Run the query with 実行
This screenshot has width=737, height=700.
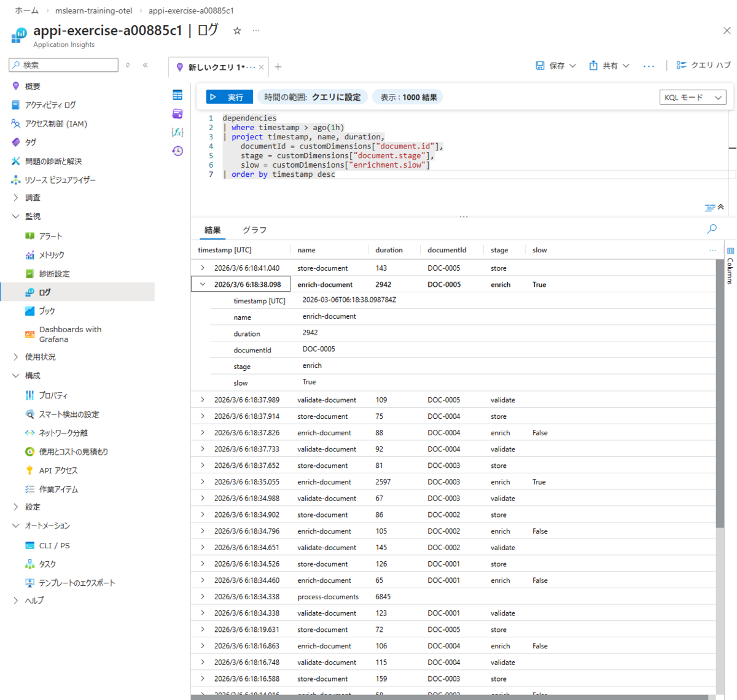pos(228,97)
